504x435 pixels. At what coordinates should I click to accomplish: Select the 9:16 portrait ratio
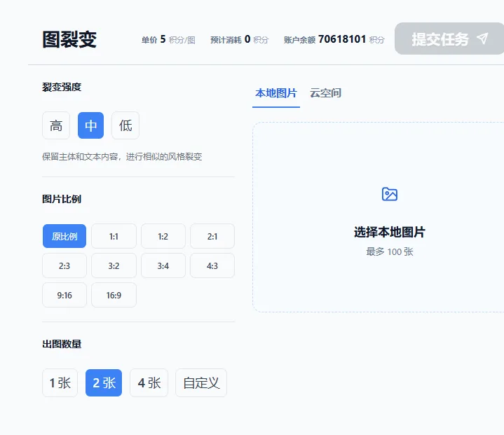(x=64, y=295)
